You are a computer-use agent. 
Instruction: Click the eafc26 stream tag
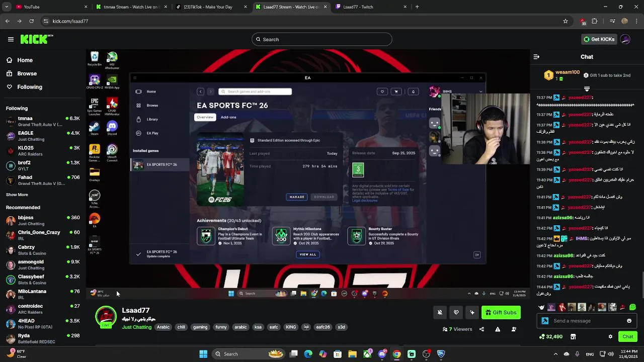click(x=323, y=327)
